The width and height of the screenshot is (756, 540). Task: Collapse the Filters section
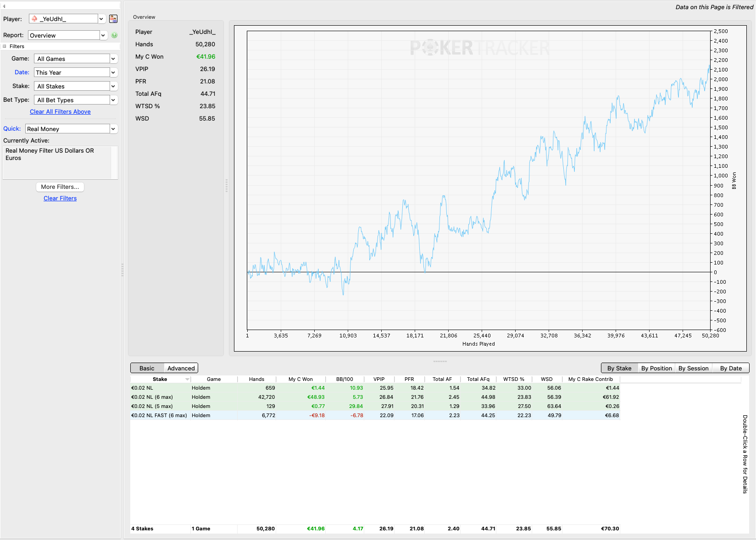pos(5,46)
